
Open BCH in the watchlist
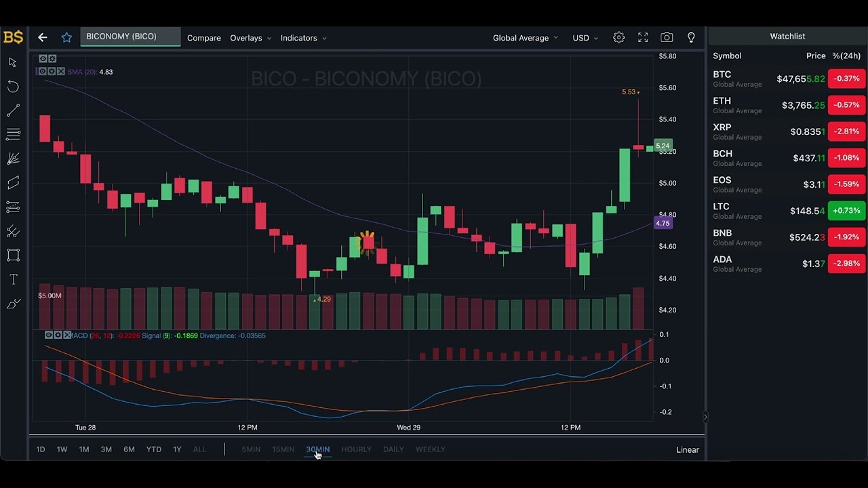click(x=788, y=158)
